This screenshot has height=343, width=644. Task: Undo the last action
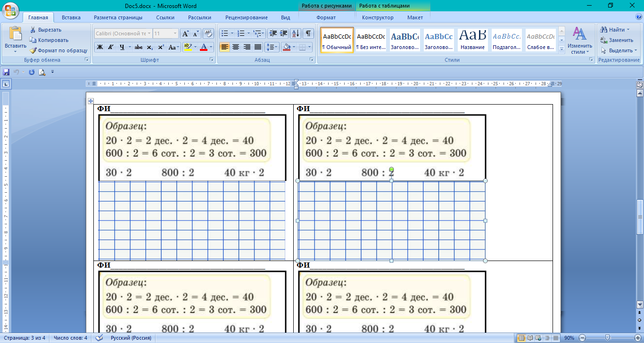click(17, 72)
